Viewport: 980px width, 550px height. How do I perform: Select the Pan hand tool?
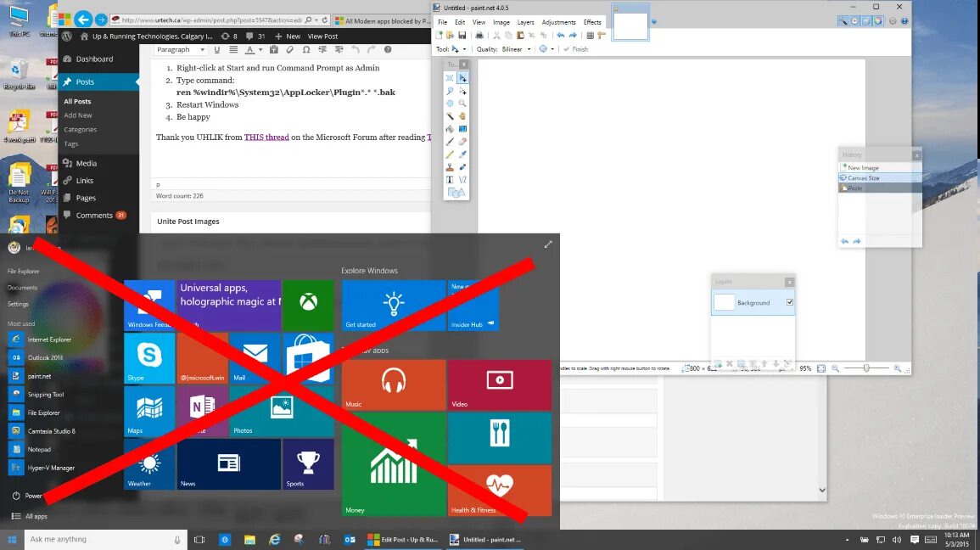click(462, 116)
